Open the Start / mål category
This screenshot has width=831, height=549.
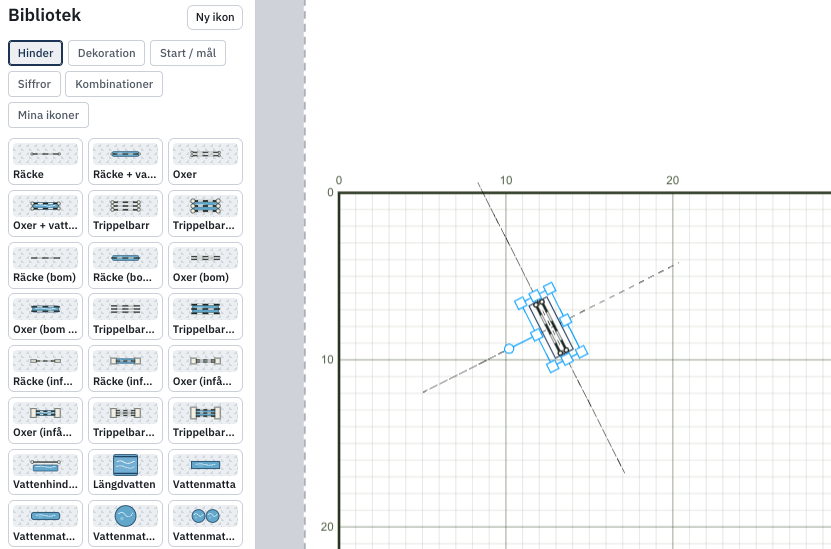coord(188,53)
